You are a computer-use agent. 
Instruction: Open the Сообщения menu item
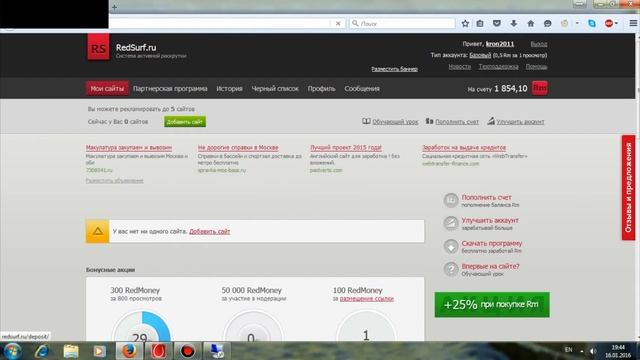pos(362,89)
